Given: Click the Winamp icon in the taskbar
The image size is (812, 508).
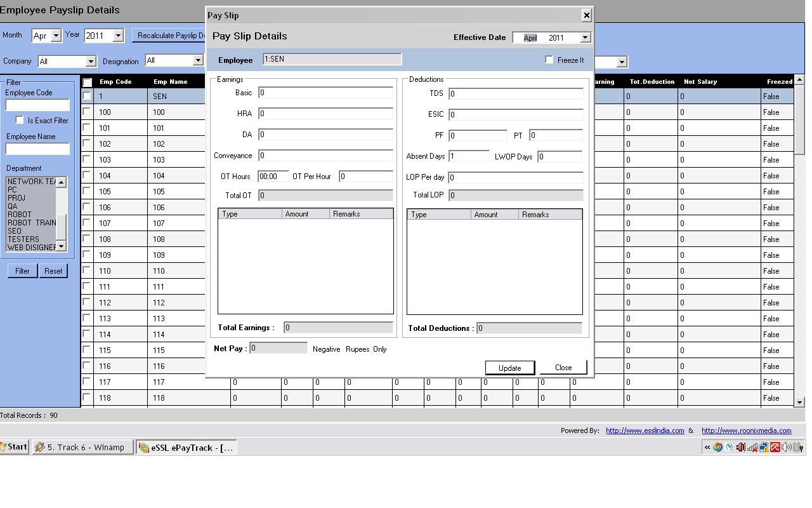Looking at the screenshot, I should [x=39, y=447].
